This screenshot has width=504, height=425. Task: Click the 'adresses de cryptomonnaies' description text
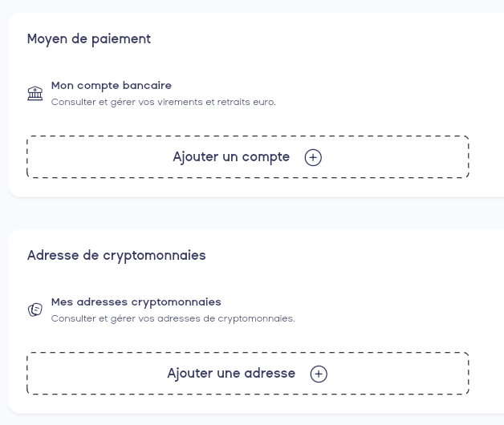[173, 319]
